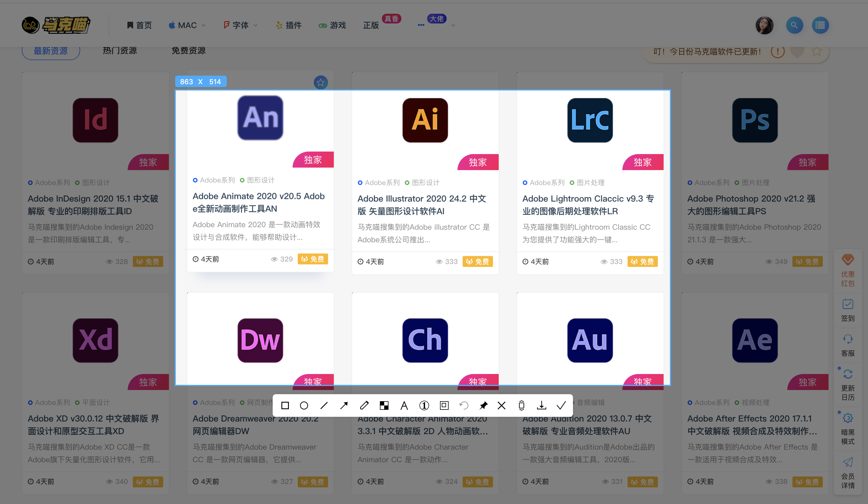Screen dimensions: 868x504
Task: Choose the pencil freehand tool
Action: click(x=364, y=405)
